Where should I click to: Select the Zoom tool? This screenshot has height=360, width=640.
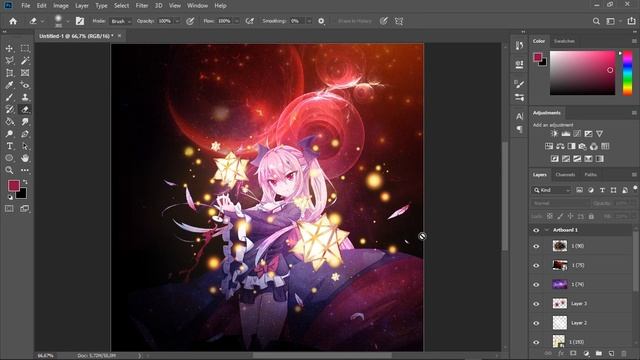point(9,170)
